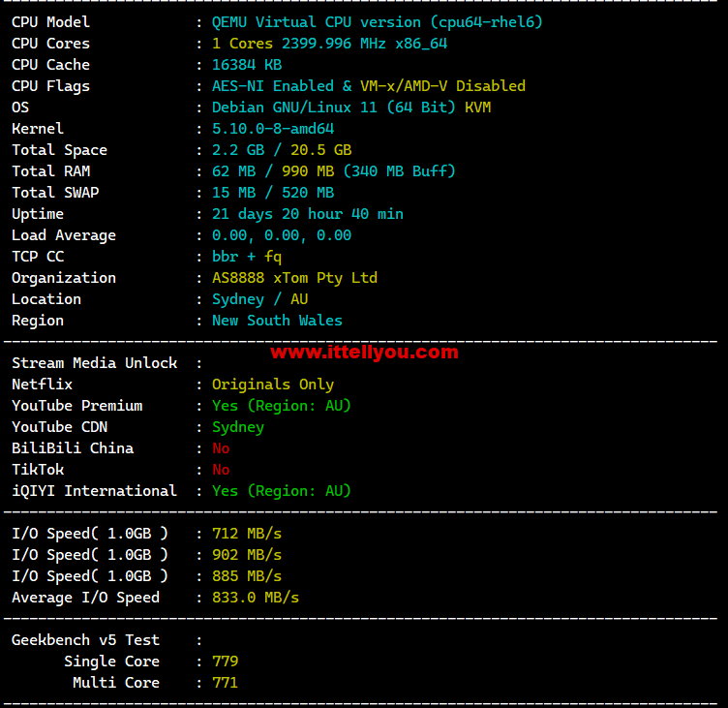
Task: Select the YouTube Premium Yes result
Action: pos(281,406)
